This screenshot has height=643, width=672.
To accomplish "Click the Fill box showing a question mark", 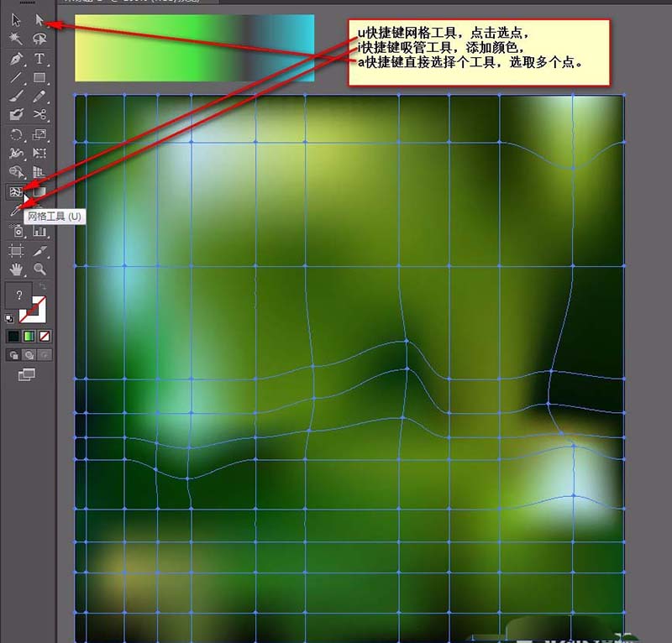I will (18, 295).
